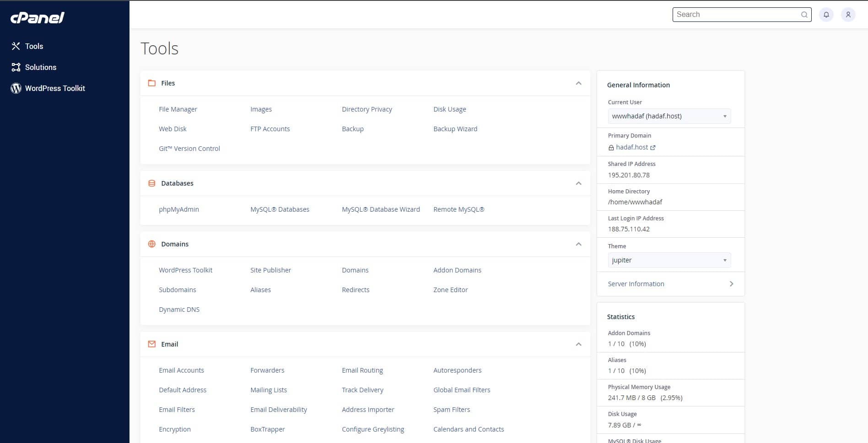Collapse the Files section
The height and width of the screenshot is (443, 868).
[x=578, y=83]
